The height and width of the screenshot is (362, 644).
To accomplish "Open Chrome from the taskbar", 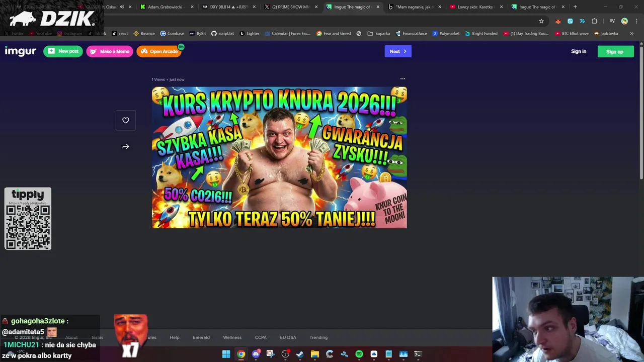I will pyautogui.click(x=241, y=354).
